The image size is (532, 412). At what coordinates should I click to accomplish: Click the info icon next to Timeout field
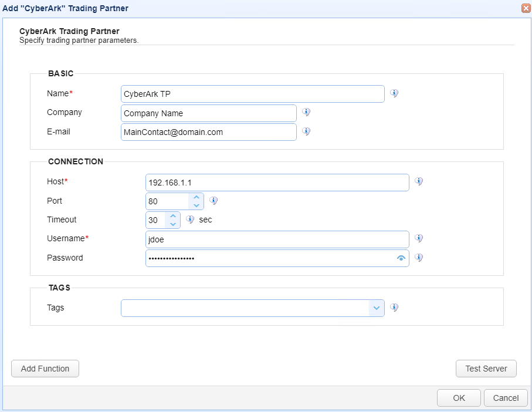[x=190, y=219]
